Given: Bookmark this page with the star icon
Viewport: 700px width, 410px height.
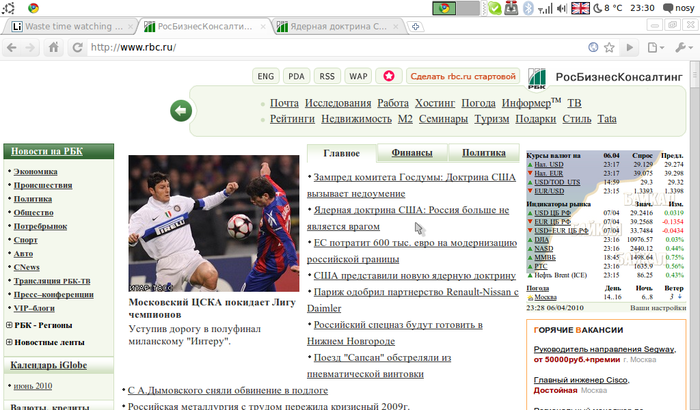Looking at the screenshot, I should coord(609,47).
